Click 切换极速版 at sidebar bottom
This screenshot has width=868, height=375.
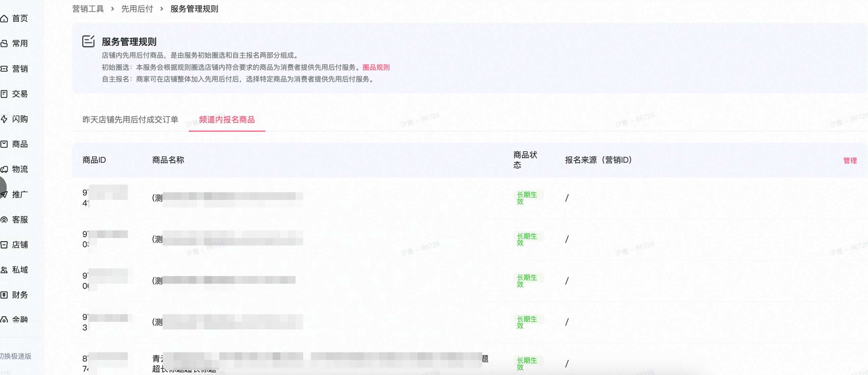point(15,356)
